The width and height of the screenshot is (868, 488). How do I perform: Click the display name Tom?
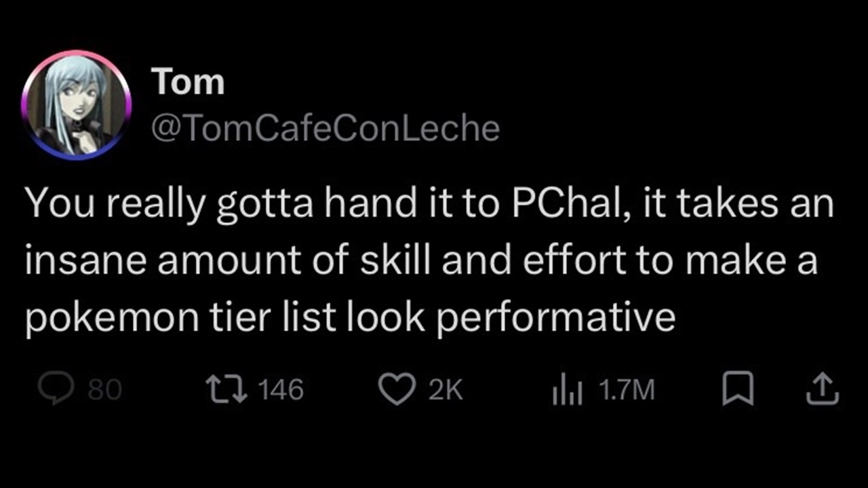pyautogui.click(x=188, y=83)
